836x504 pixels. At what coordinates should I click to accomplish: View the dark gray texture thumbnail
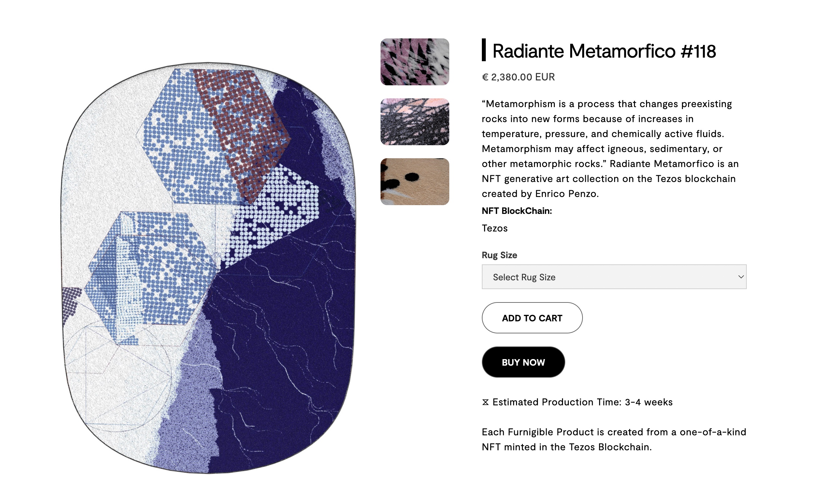pyautogui.click(x=415, y=122)
